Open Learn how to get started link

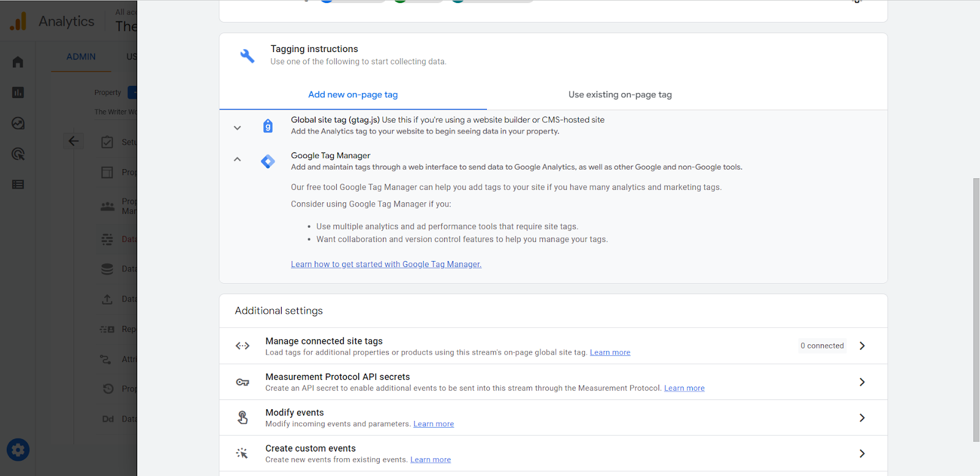tap(386, 265)
